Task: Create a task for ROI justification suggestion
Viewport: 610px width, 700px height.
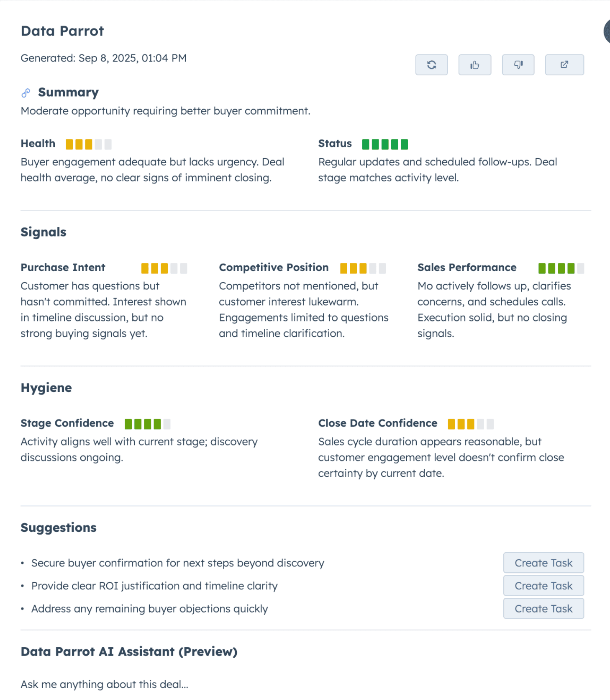Action: 543,585
